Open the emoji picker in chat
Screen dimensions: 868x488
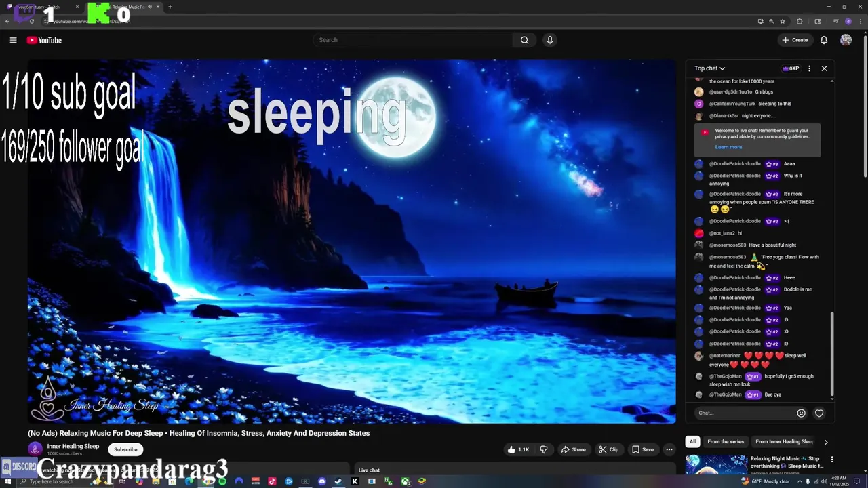click(x=801, y=413)
